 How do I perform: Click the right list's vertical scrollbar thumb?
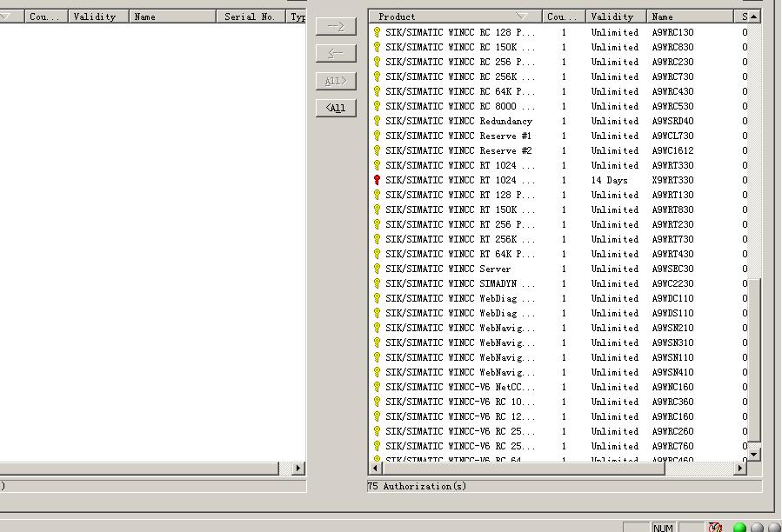click(x=754, y=360)
